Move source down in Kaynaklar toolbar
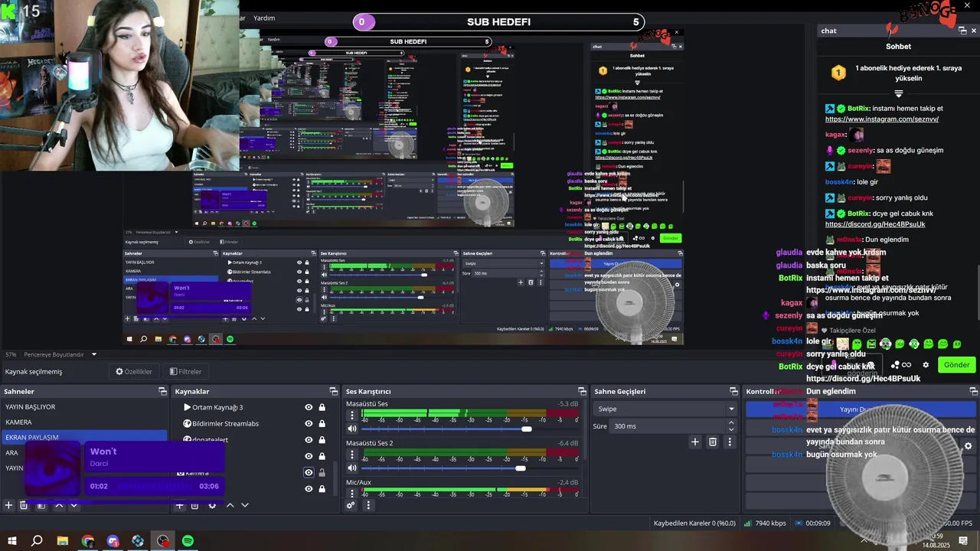Screen dimensions: 980x551 click(x=245, y=505)
